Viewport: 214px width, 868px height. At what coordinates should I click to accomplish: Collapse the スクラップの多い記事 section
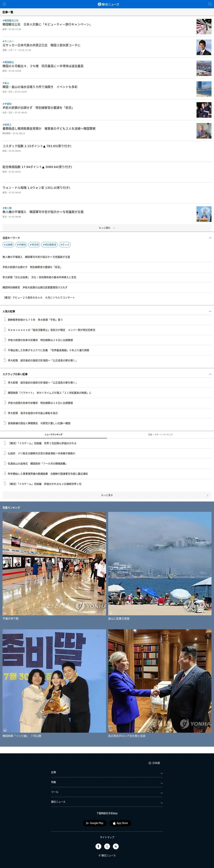[210, 374]
